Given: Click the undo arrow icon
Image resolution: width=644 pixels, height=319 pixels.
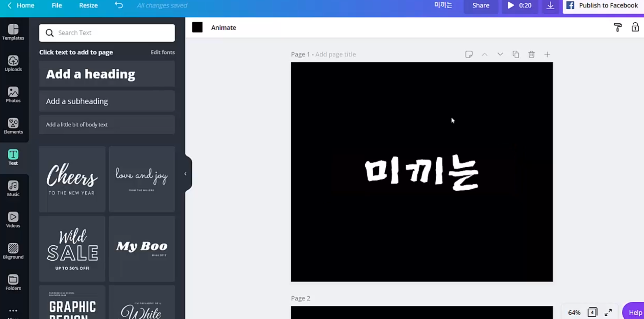Looking at the screenshot, I should [x=119, y=5].
